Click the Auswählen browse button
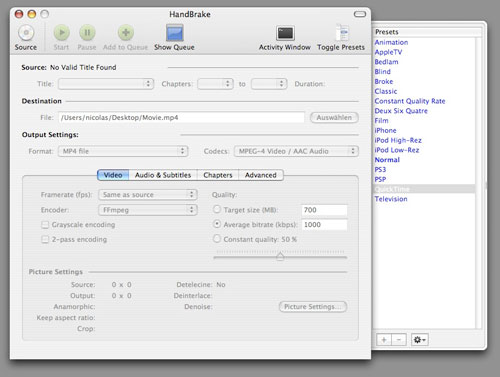The image size is (500, 377). pyautogui.click(x=334, y=118)
